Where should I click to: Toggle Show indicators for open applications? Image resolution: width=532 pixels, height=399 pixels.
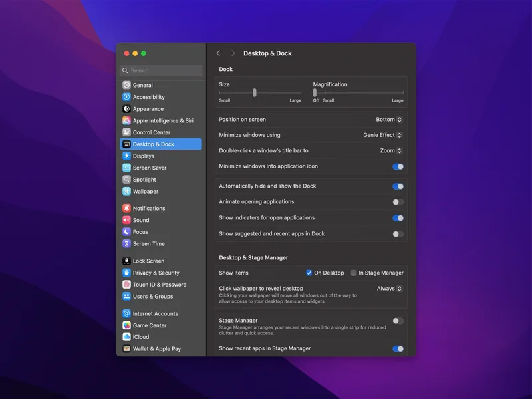tap(398, 218)
